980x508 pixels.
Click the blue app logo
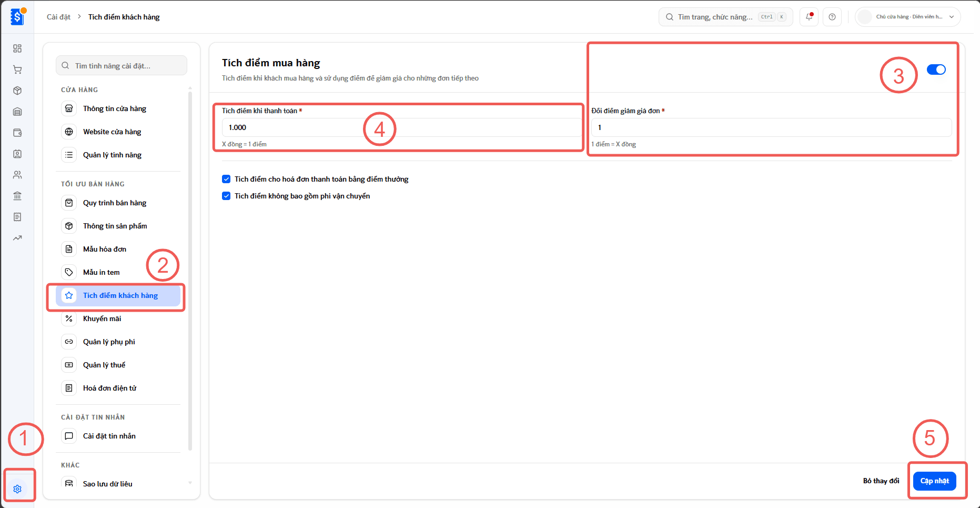click(17, 17)
